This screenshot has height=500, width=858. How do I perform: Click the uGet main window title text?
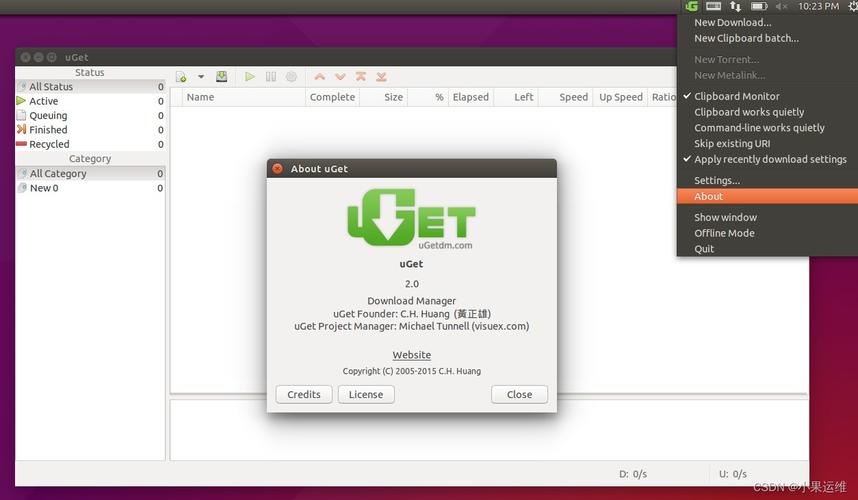pos(77,57)
